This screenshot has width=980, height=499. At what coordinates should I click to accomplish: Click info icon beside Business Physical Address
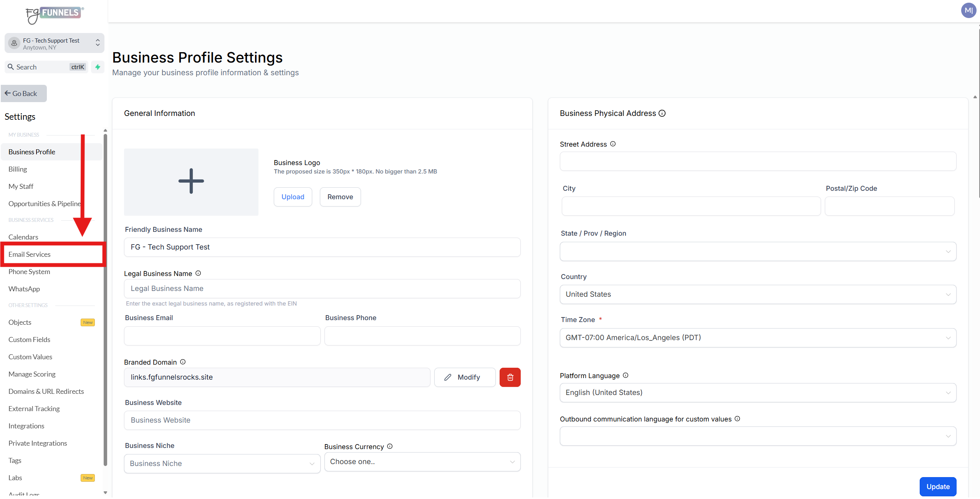pos(662,113)
